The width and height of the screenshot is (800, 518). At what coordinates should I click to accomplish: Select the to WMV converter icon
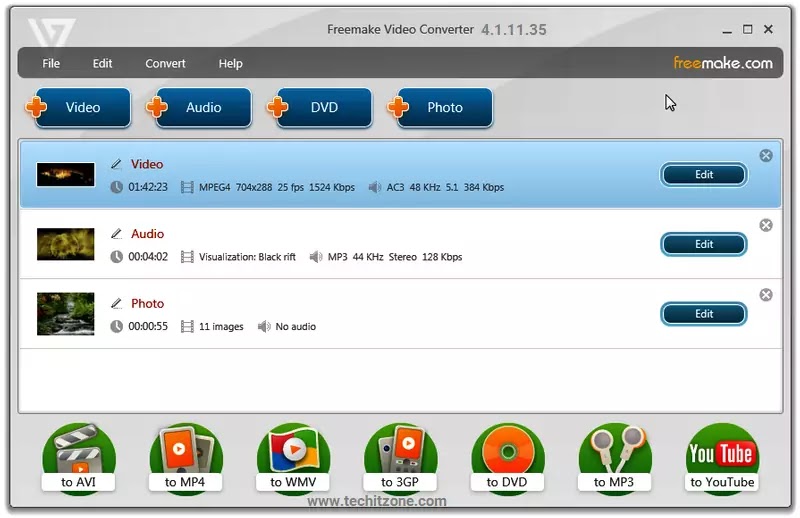coord(293,458)
